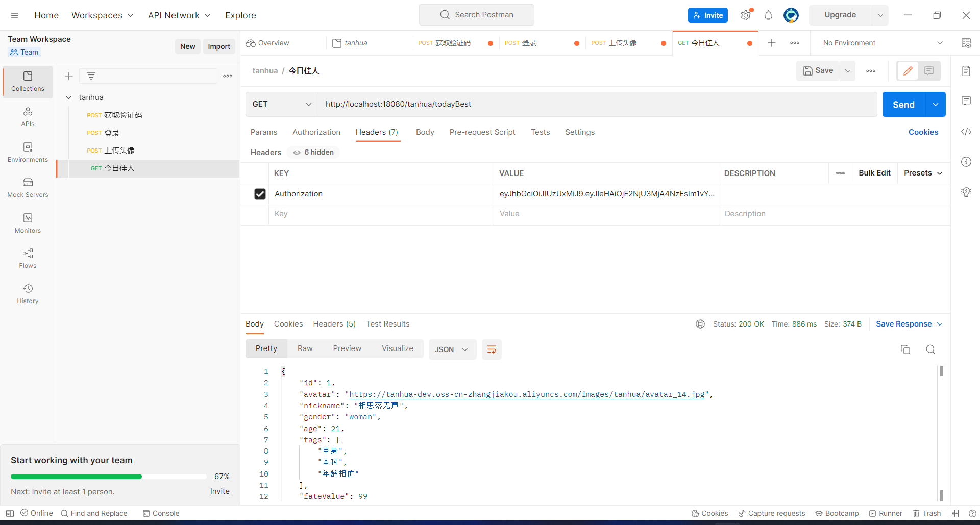Image resolution: width=980 pixels, height=525 pixels.
Task: Switch to edit mode pencil icon
Action: click(908, 71)
